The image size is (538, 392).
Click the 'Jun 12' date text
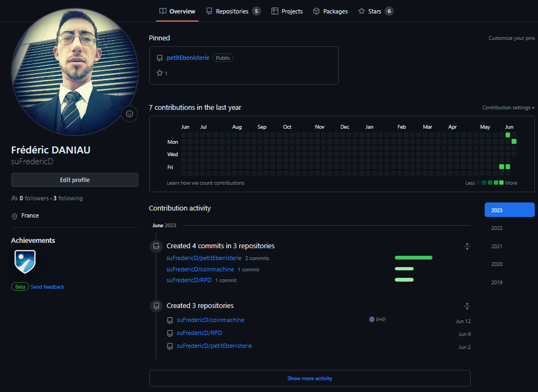(x=463, y=321)
